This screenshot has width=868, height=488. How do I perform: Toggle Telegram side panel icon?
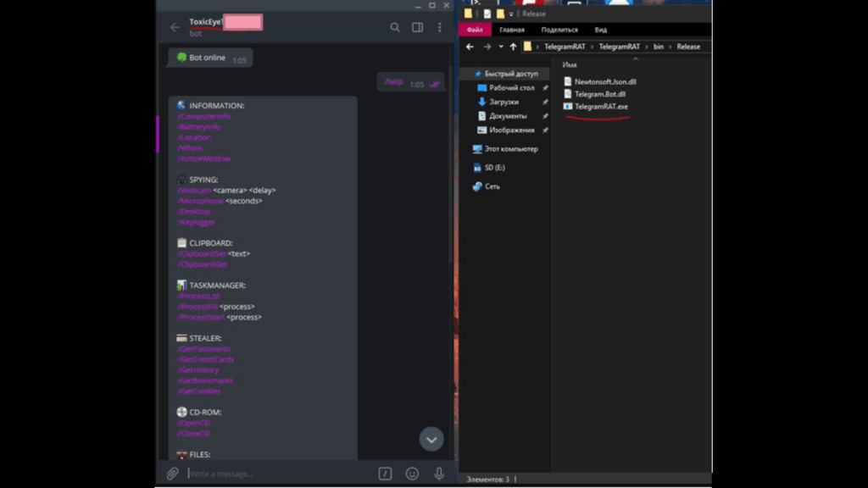point(417,27)
